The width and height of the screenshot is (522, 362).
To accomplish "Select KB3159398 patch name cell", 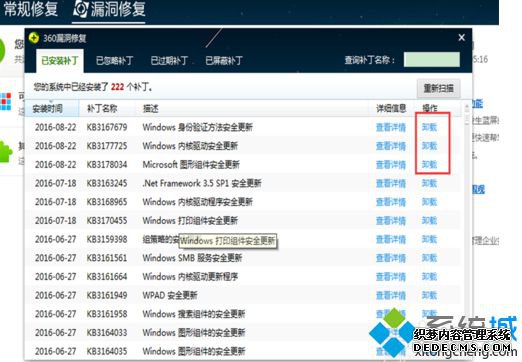I will [x=107, y=239].
